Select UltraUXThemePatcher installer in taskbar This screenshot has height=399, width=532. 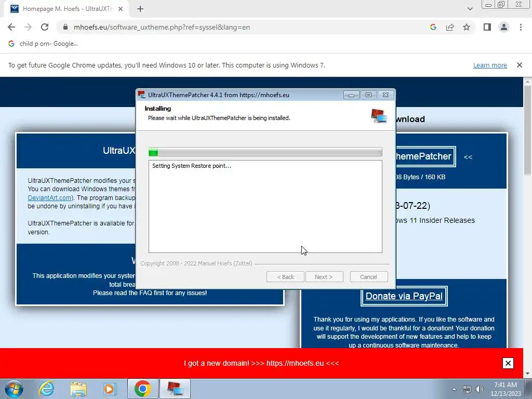tap(175, 389)
